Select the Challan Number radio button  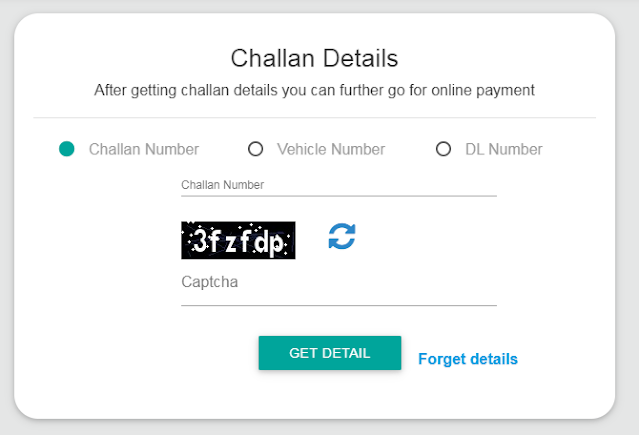pyautogui.click(x=67, y=149)
